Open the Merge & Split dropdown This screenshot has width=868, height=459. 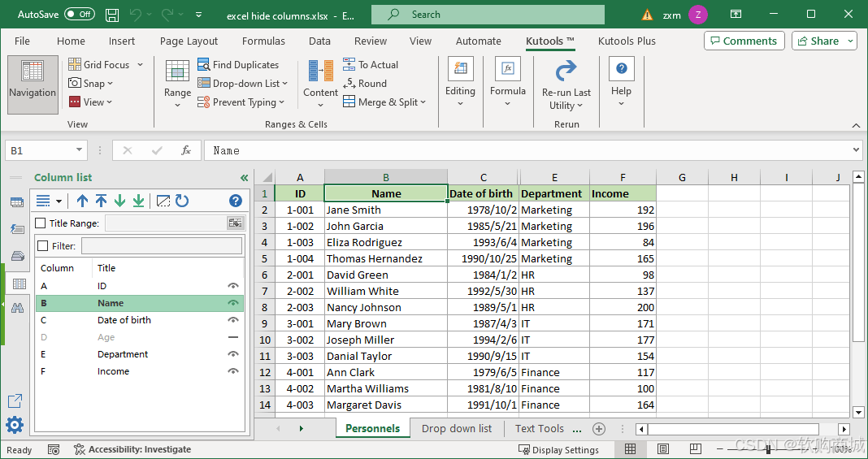point(384,102)
